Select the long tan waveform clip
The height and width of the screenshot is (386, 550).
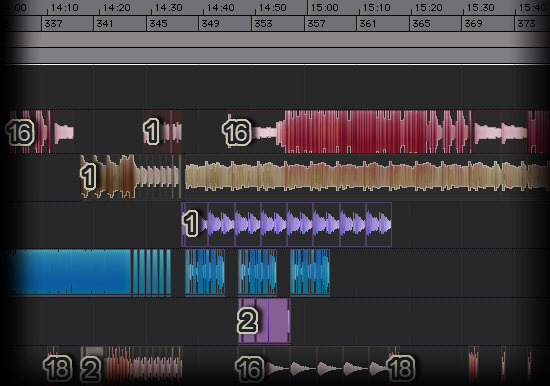pos(367,176)
